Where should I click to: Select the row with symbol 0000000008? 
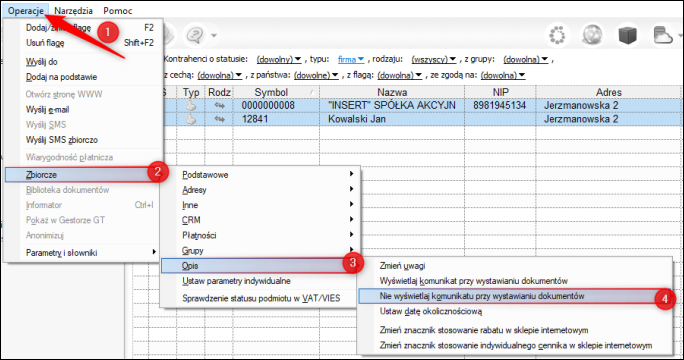tap(268, 105)
